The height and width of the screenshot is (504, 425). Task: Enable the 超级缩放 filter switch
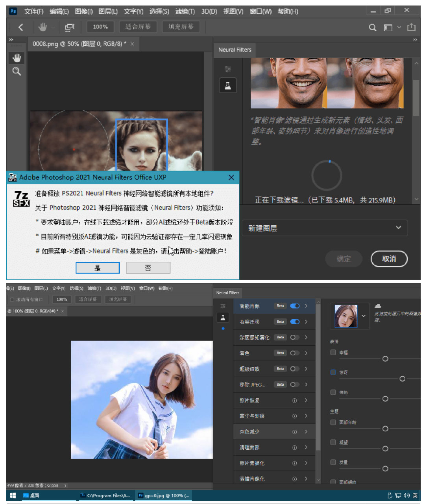coord(295,369)
